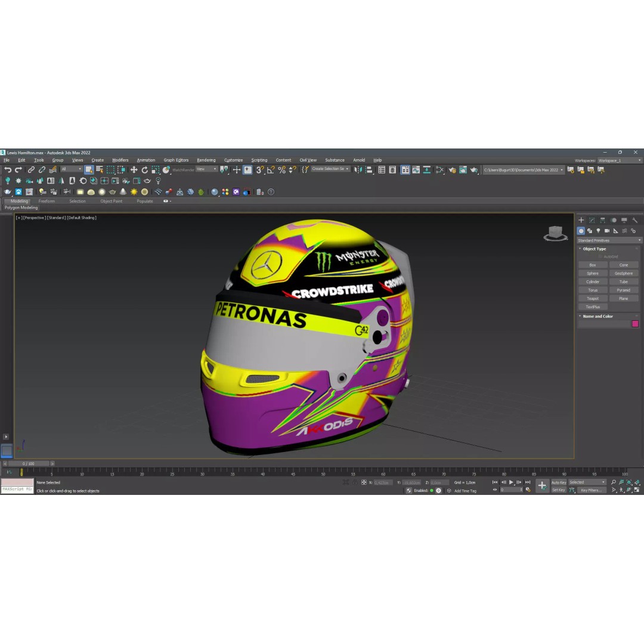The height and width of the screenshot is (644, 644).
Task: Click the ViewCube in the viewport
Action: (x=555, y=233)
